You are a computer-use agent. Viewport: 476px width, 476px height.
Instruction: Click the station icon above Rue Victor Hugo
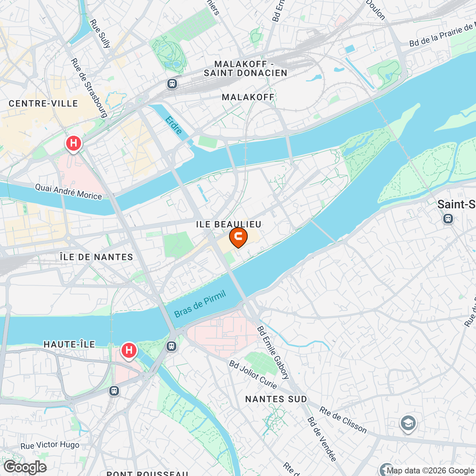coord(114,391)
